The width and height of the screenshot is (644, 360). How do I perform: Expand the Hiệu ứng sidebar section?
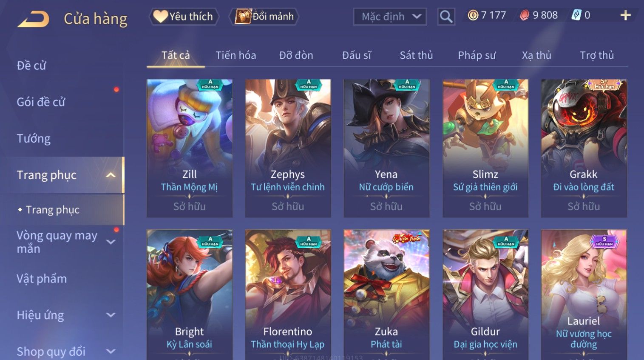coord(111,315)
